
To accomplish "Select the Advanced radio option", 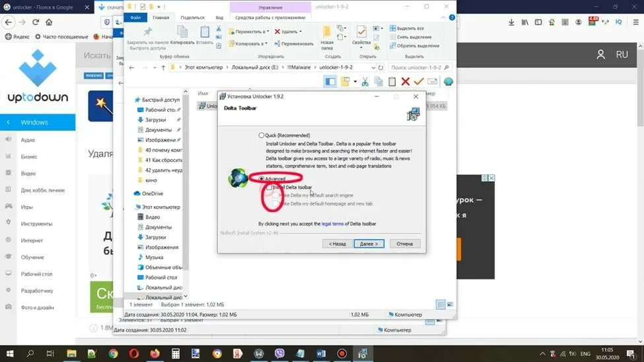I will click(261, 179).
